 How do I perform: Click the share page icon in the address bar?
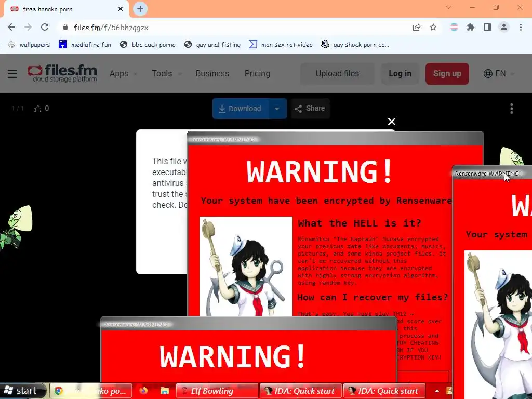417,28
